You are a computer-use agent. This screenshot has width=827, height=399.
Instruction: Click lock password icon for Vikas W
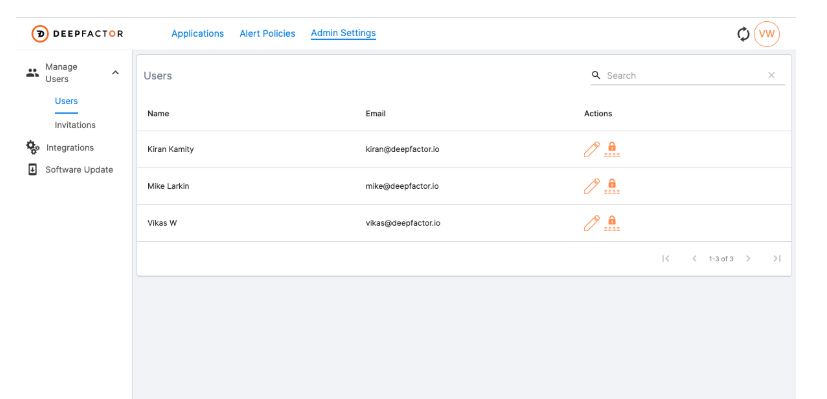pos(612,223)
